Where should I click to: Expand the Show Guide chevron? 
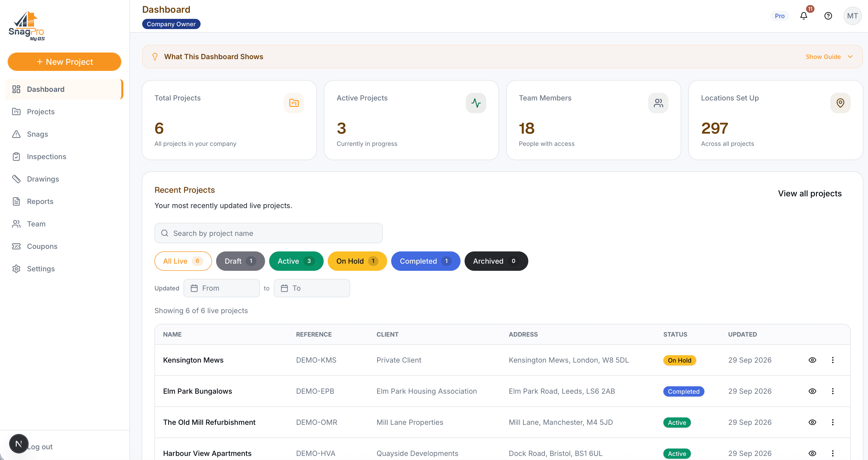coord(850,57)
